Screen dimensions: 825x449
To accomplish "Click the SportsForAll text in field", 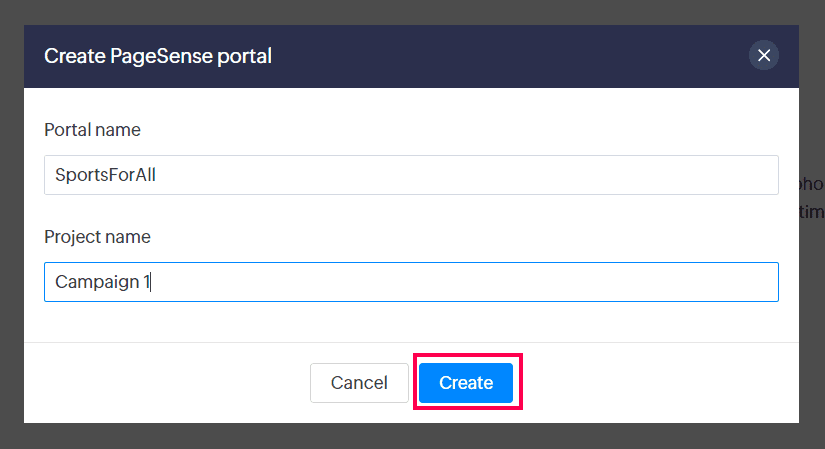I will [x=105, y=175].
